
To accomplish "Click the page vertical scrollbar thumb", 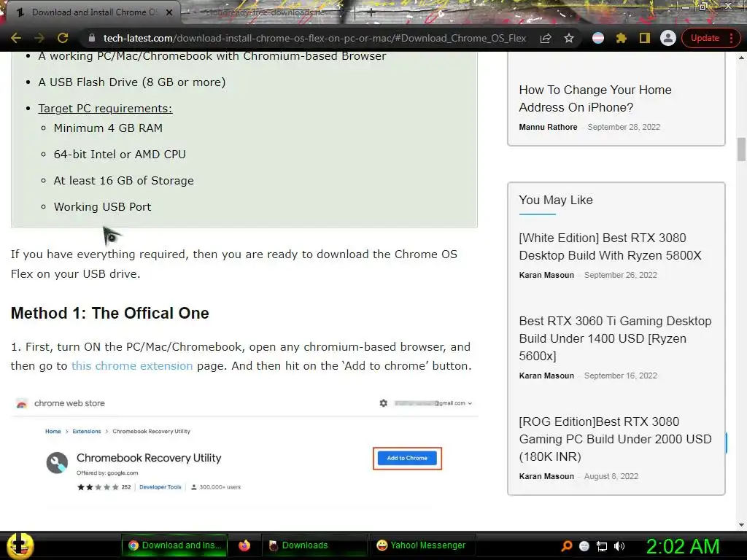I will 741,149.
